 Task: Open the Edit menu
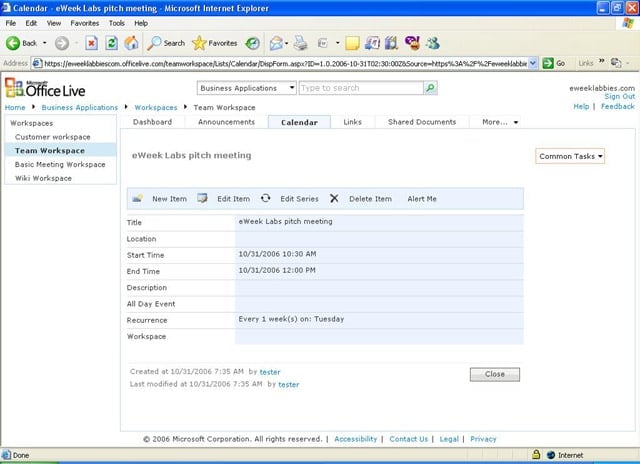pos(31,23)
